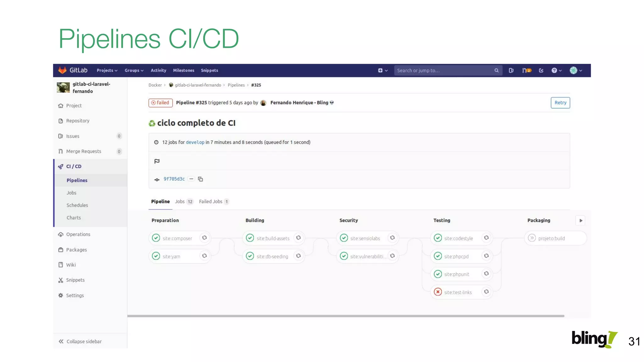Open the skipped projeto:build job
644x362 pixels.
click(x=555, y=238)
